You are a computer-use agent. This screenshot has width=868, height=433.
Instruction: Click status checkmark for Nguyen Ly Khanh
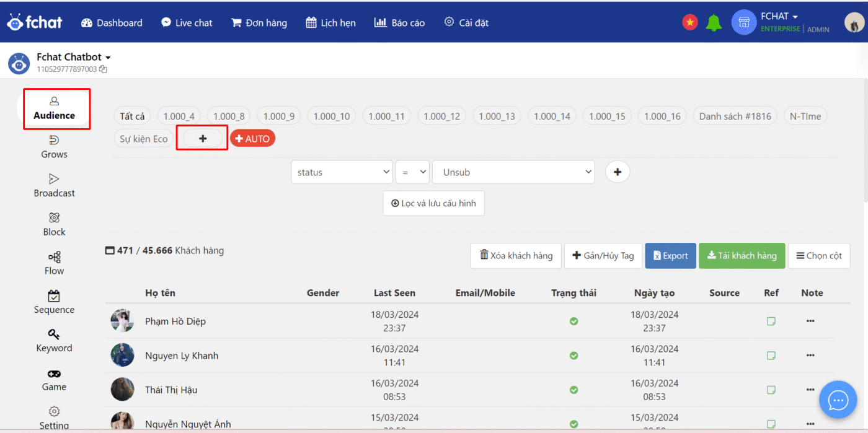tap(573, 356)
